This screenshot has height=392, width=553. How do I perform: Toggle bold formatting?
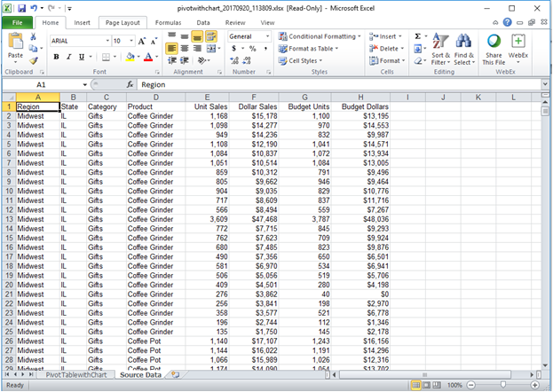click(x=56, y=57)
